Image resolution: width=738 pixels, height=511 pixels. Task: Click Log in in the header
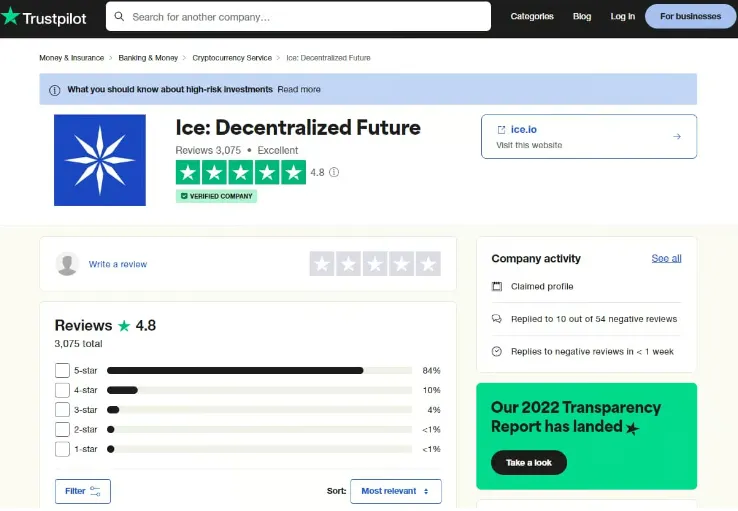pyautogui.click(x=622, y=16)
